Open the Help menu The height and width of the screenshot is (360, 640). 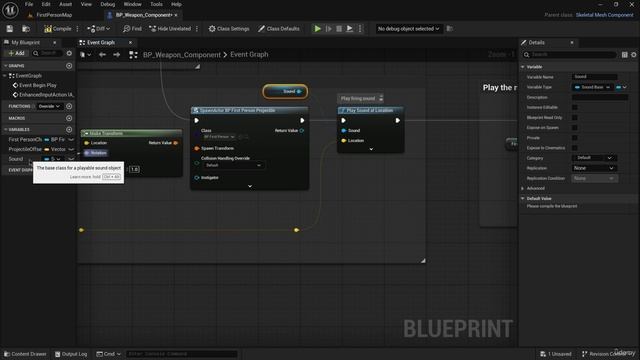tap(176, 4)
